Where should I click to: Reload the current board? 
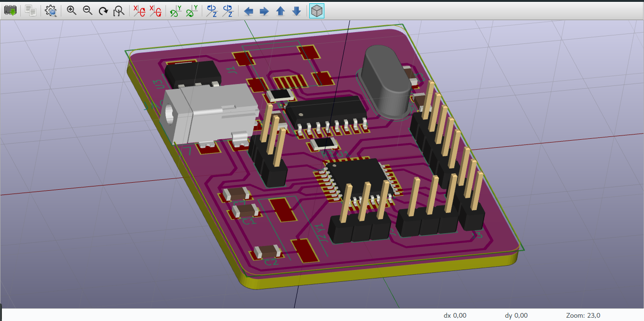tap(10, 10)
